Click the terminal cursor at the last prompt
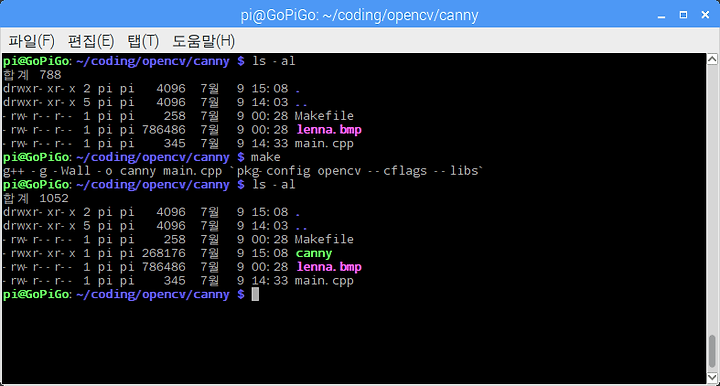The height and width of the screenshot is (386, 720). pyautogui.click(x=255, y=294)
